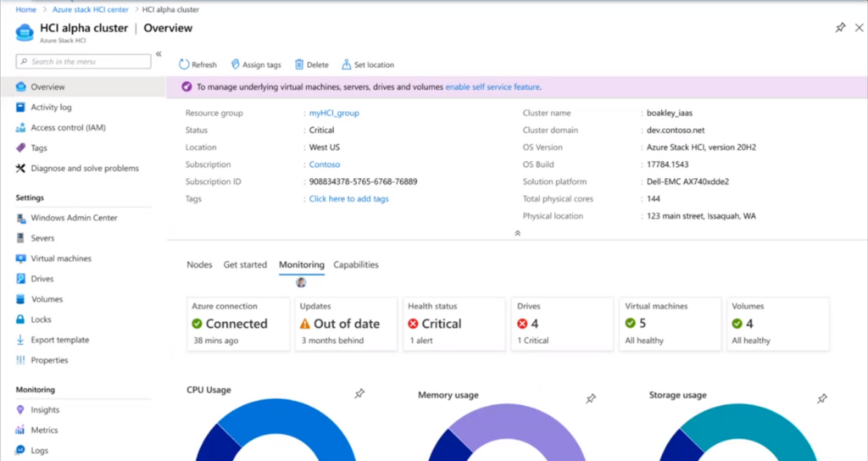Click the Set location icon

346,64
